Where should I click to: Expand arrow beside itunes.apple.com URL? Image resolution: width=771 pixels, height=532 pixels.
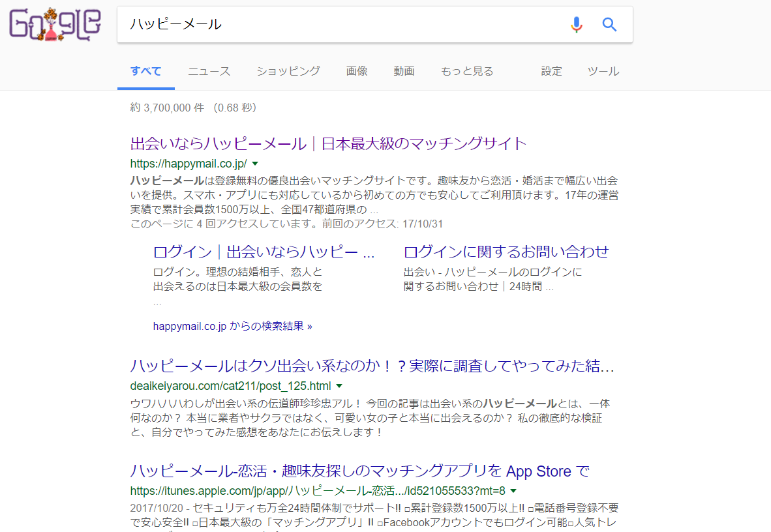[x=513, y=491]
